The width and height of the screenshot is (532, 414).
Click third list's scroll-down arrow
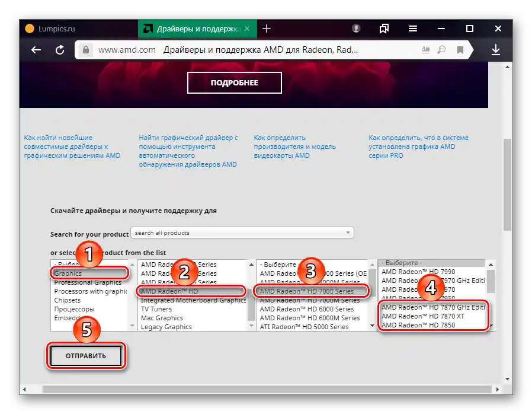372,326
